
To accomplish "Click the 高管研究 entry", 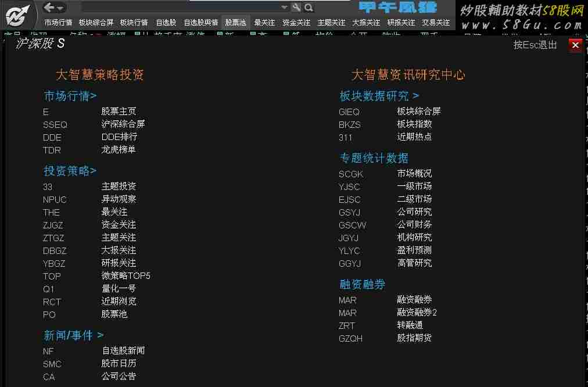I will tap(414, 263).
